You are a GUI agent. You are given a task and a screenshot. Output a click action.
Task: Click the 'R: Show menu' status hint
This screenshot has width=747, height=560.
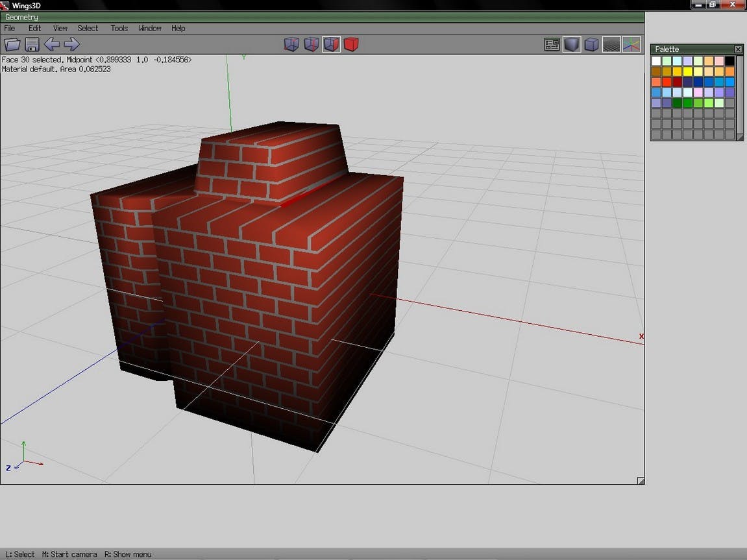(128, 554)
